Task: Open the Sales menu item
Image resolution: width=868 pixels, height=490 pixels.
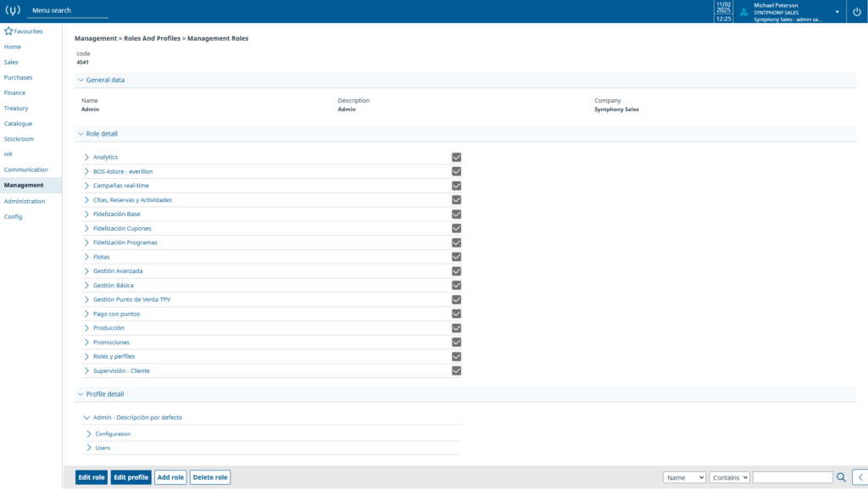Action: tap(11, 62)
